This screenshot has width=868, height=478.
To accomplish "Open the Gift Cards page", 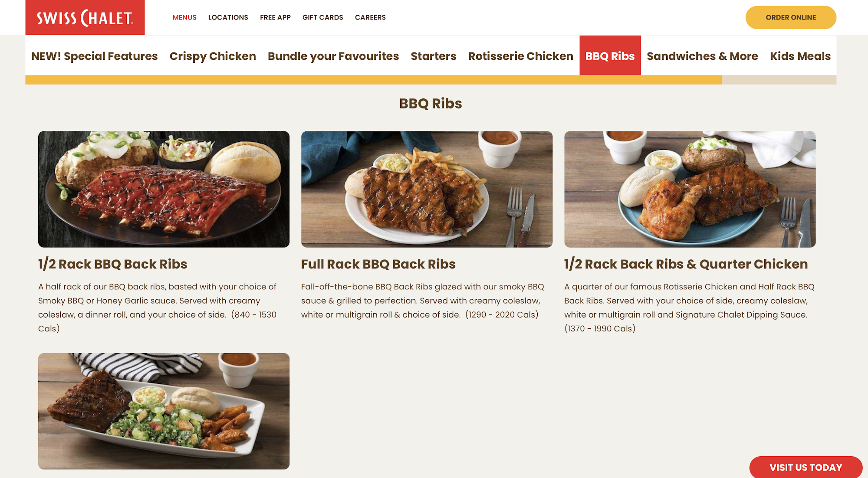I will click(323, 17).
